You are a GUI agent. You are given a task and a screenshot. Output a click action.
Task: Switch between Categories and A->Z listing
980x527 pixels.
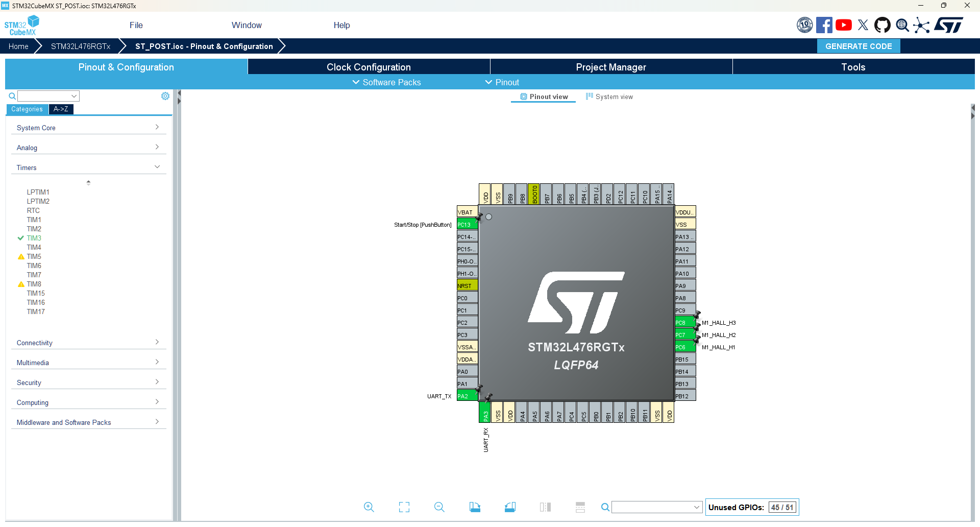pos(61,109)
